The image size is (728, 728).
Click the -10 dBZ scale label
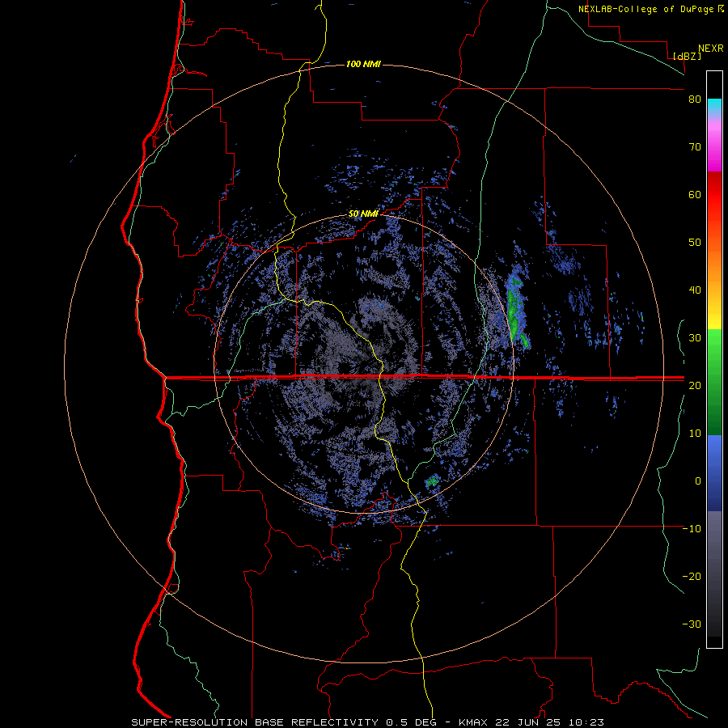point(692,529)
